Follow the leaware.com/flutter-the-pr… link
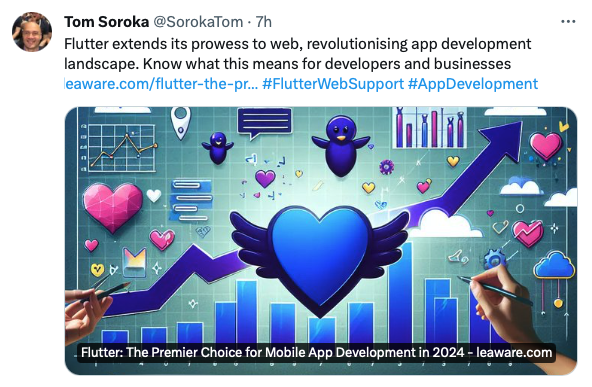The width and height of the screenshot is (592, 387). 161,83
